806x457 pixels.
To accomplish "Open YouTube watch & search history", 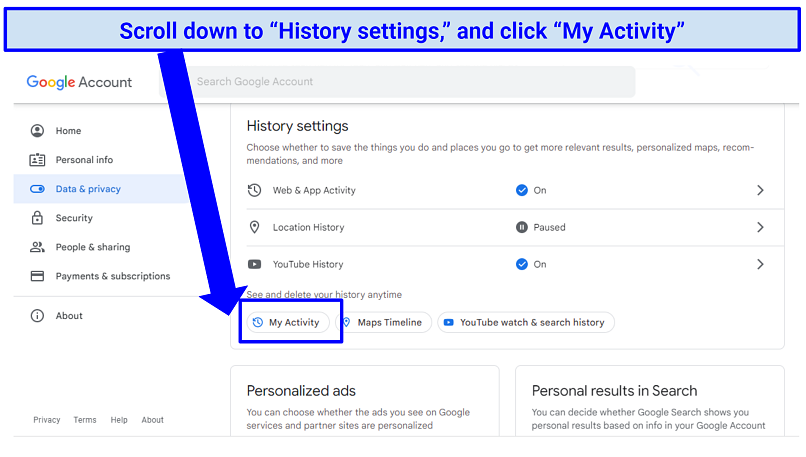I will click(526, 322).
